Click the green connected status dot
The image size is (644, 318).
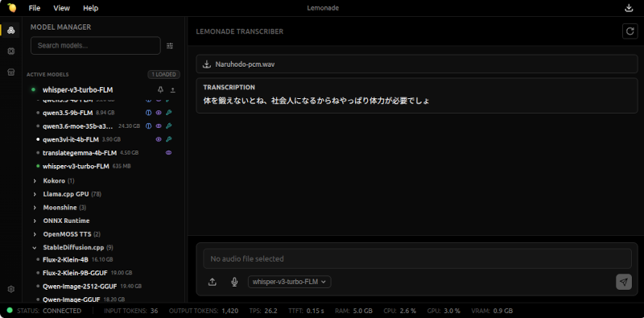(x=10, y=311)
